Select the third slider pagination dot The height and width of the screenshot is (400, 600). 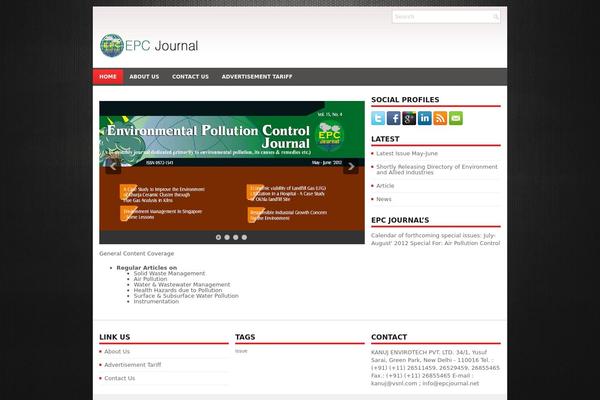[236, 237]
